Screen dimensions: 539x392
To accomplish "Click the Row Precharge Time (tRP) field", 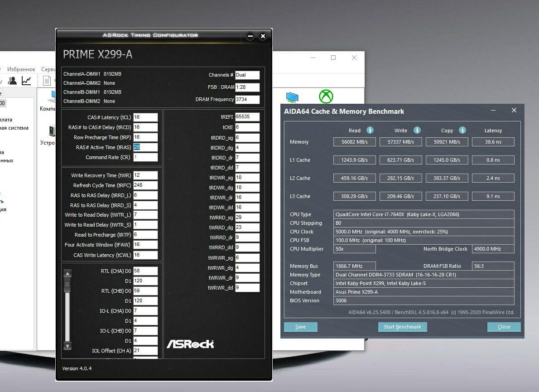I will [145, 137].
